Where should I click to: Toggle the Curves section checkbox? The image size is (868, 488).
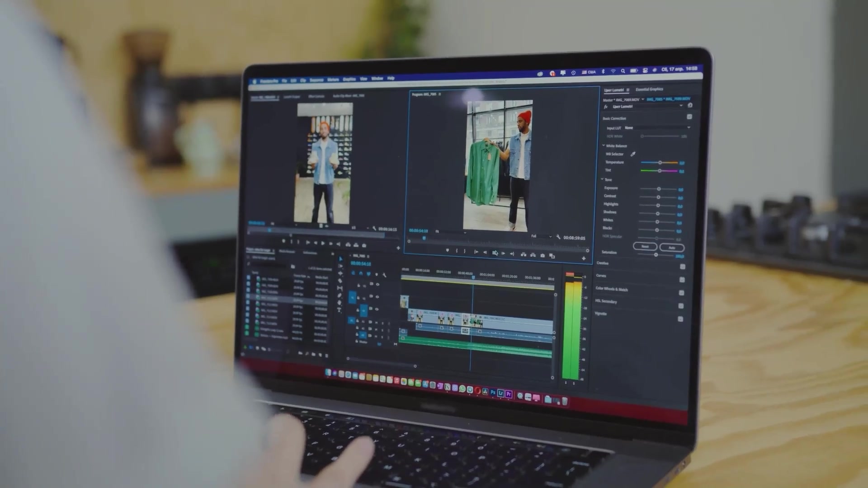coord(682,280)
